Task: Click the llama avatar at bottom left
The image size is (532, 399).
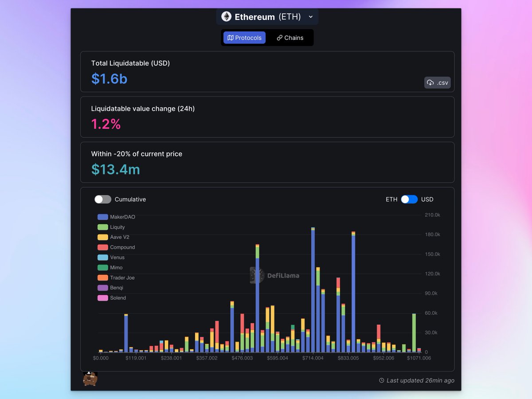Action: pyautogui.click(x=90, y=379)
